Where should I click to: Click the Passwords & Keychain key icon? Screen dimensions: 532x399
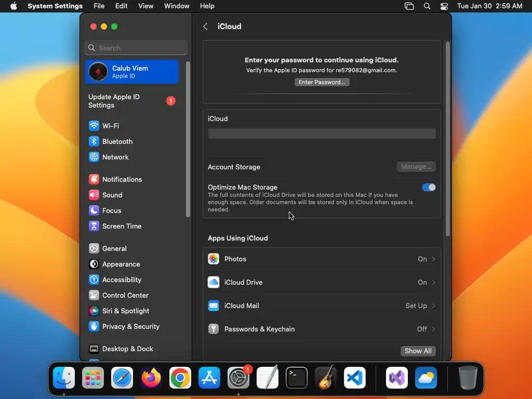coord(214,329)
